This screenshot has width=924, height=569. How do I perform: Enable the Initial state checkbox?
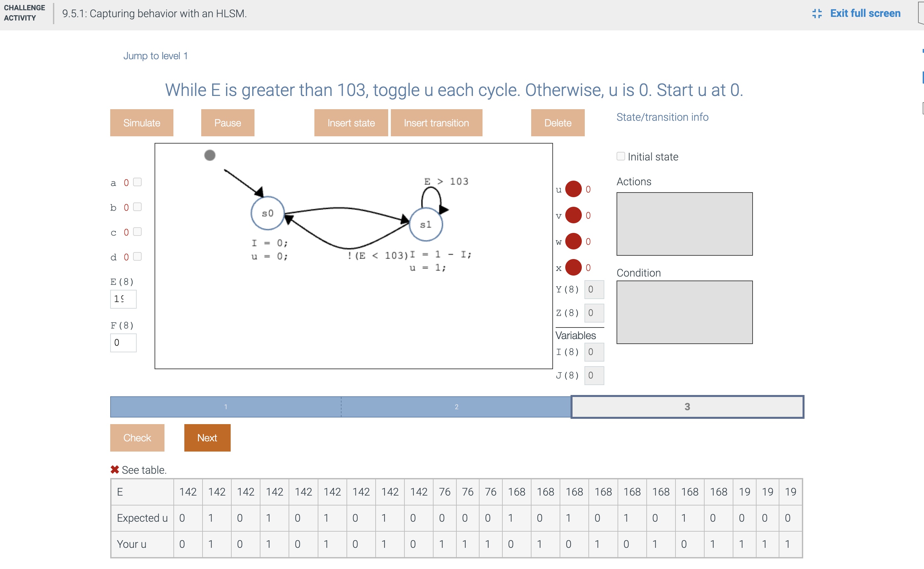click(x=621, y=156)
